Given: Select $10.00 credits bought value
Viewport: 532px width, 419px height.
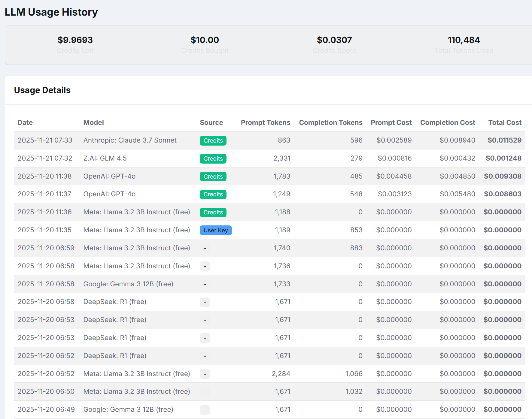Looking at the screenshot, I should click(205, 40).
